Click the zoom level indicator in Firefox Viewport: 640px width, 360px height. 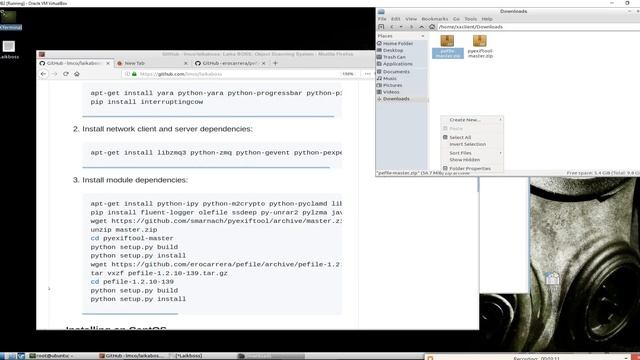[x=348, y=74]
